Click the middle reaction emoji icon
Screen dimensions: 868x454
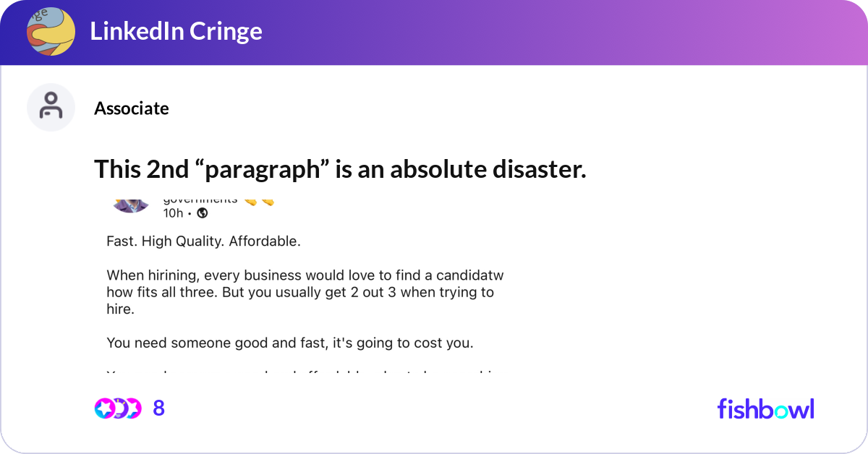click(x=119, y=408)
